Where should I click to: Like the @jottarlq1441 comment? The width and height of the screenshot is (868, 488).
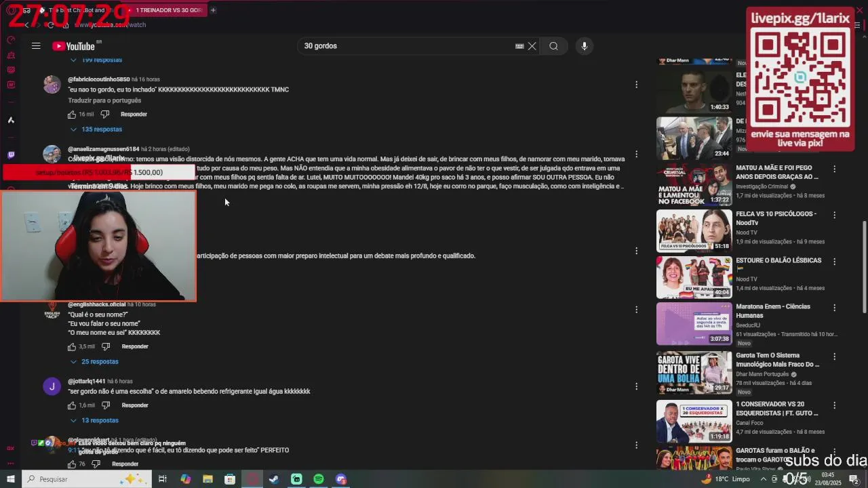72,406
